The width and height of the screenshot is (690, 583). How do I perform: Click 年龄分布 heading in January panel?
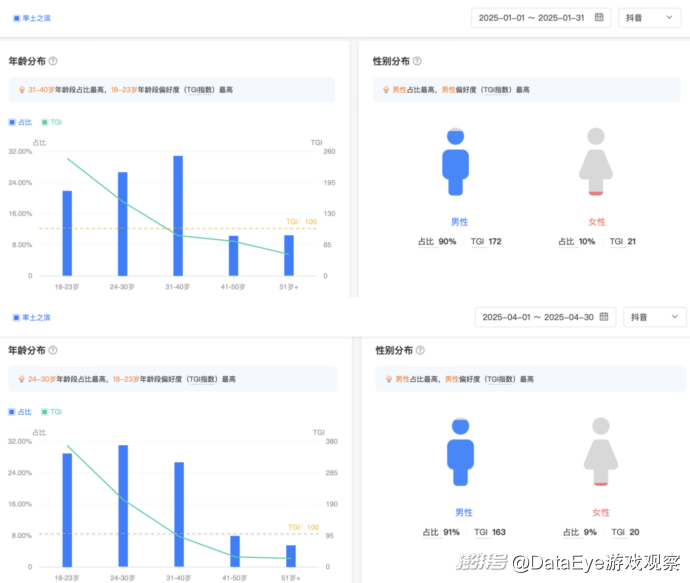(27, 61)
